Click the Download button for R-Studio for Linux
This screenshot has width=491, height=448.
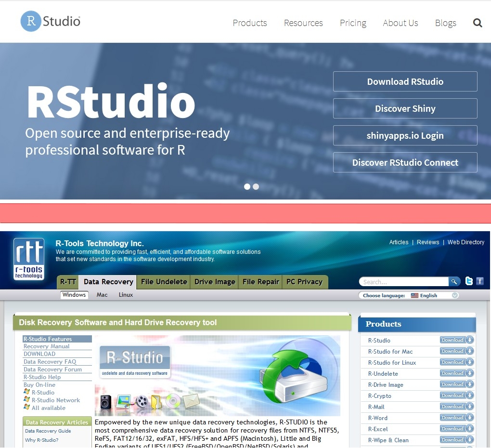(x=456, y=362)
